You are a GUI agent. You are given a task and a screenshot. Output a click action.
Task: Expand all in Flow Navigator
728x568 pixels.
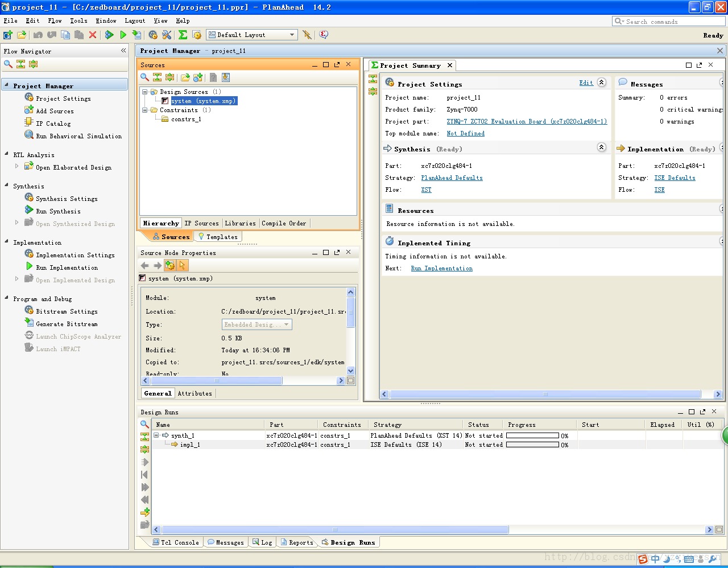tap(34, 64)
